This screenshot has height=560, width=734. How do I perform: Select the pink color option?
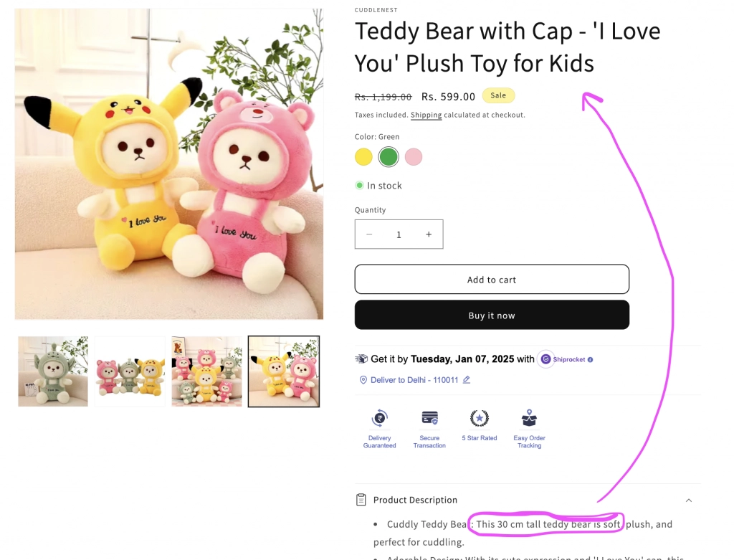point(414,157)
